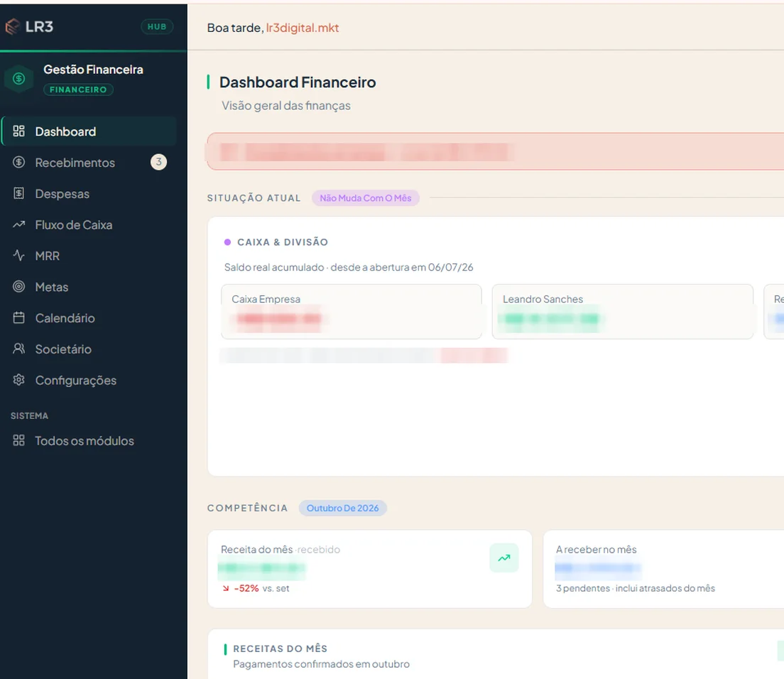
Task: Click the Configurações gear icon
Action: [x=19, y=380]
